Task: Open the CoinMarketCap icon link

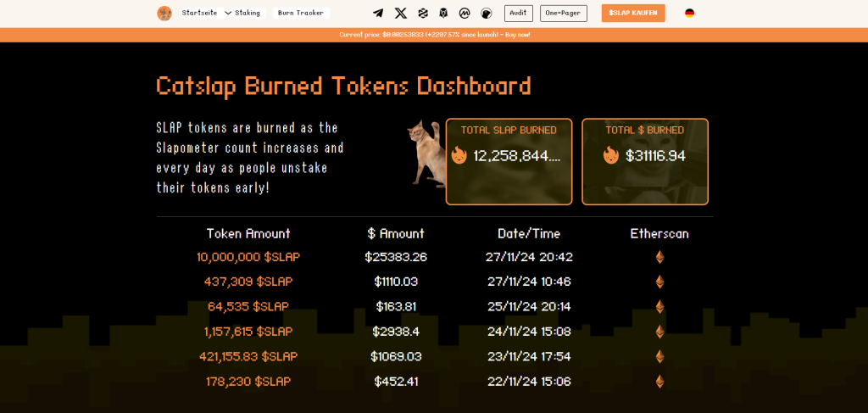Action: pyautogui.click(x=465, y=14)
